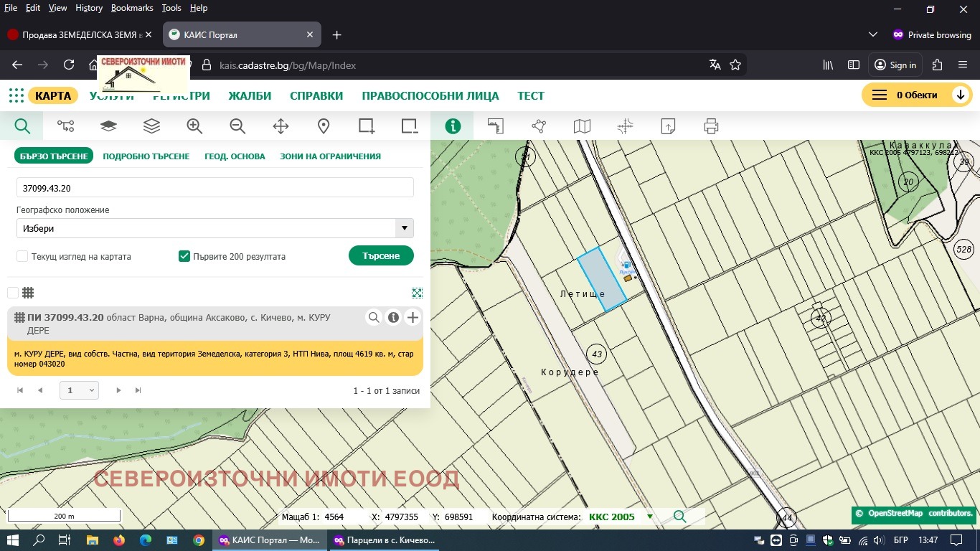Click the zoom out magnifier tool
This screenshot has width=980, height=551.
tap(237, 126)
